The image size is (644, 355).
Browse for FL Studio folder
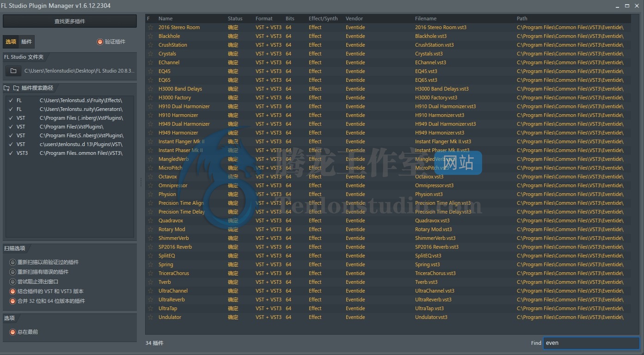coord(13,71)
